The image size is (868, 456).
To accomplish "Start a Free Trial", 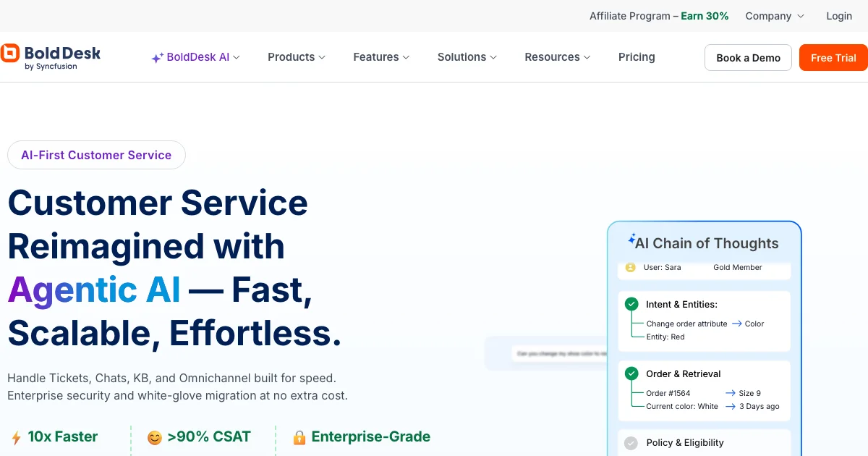I will tap(833, 58).
